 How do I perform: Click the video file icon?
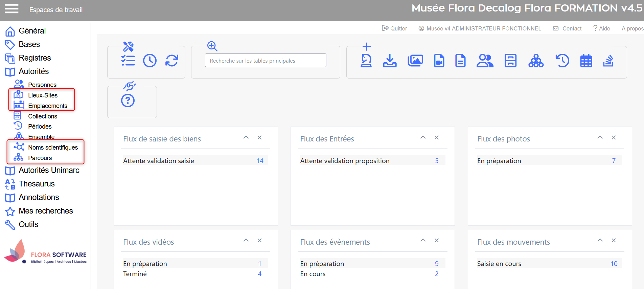[x=439, y=61]
